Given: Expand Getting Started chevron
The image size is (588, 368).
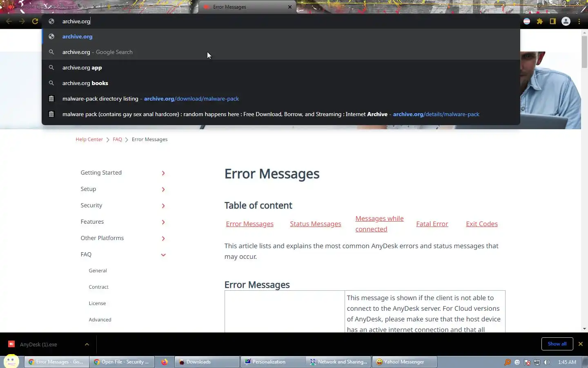Looking at the screenshot, I should point(163,173).
